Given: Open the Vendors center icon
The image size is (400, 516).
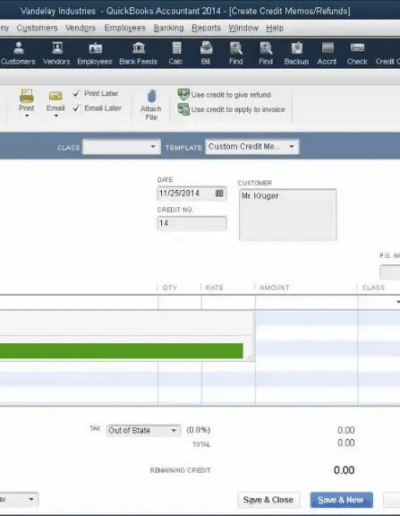Looking at the screenshot, I should point(57,53).
